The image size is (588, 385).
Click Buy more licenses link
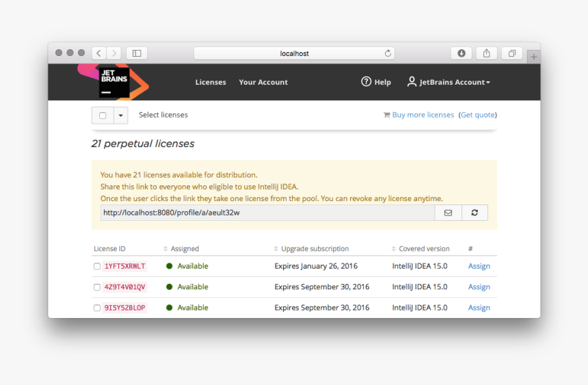pyautogui.click(x=423, y=115)
